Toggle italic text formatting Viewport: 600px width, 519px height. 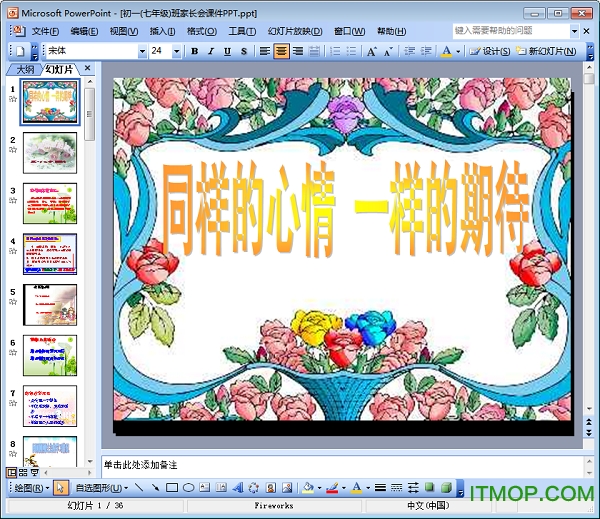pos(211,51)
